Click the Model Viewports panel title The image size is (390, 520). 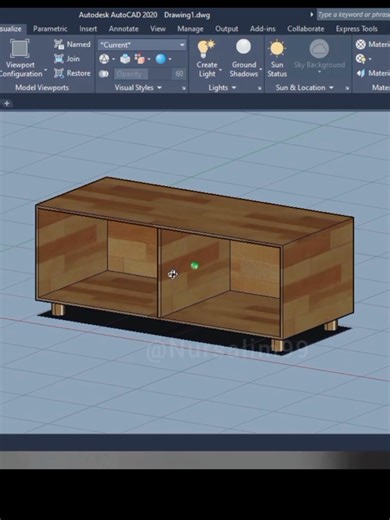[x=42, y=88]
